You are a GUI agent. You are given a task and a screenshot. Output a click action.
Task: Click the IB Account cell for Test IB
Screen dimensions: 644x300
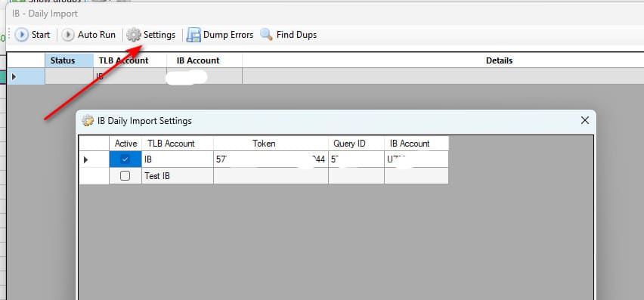pos(416,175)
